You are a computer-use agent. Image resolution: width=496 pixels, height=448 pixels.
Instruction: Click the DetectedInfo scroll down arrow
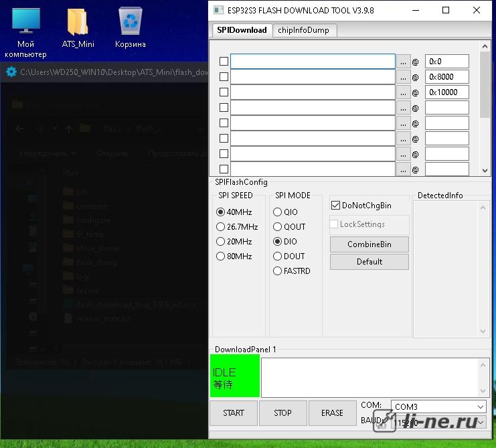click(x=483, y=331)
